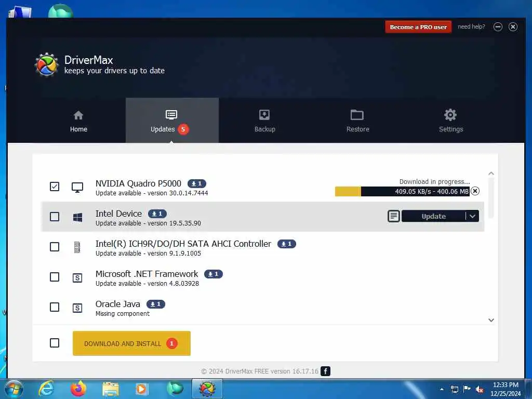Click the taskbar clock showing 12:33 PM

pyautogui.click(x=506, y=385)
